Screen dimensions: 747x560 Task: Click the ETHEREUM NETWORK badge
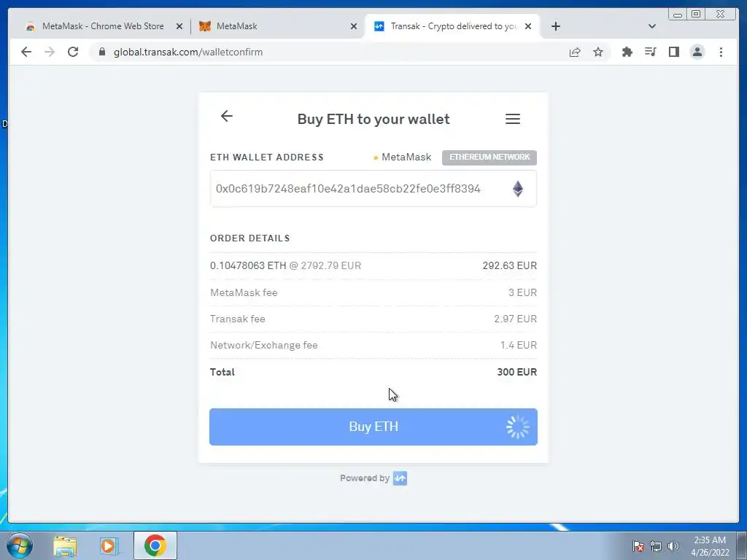point(489,157)
